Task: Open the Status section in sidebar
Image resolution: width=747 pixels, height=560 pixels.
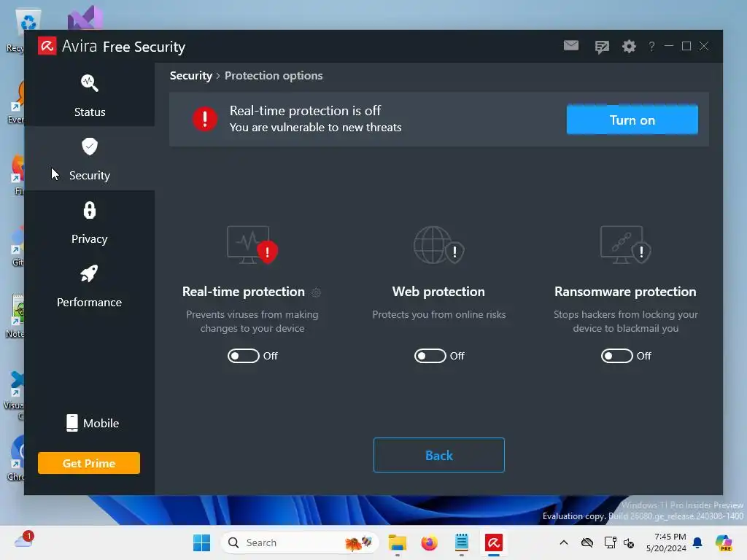Action: coord(90,96)
